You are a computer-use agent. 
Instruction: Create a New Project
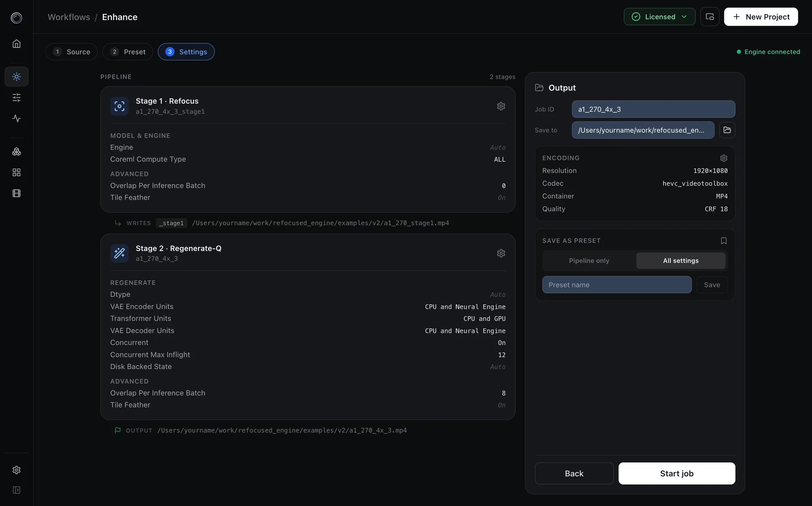761,17
